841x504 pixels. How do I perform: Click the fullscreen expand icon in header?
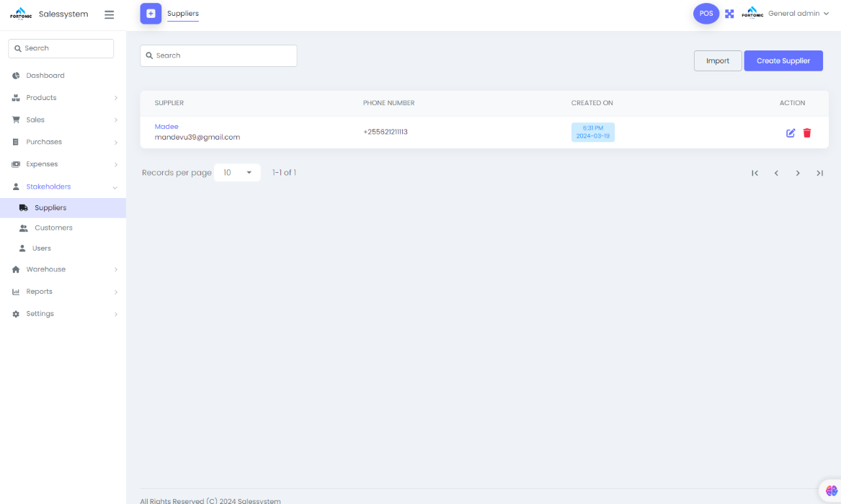(x=729, y=14)
